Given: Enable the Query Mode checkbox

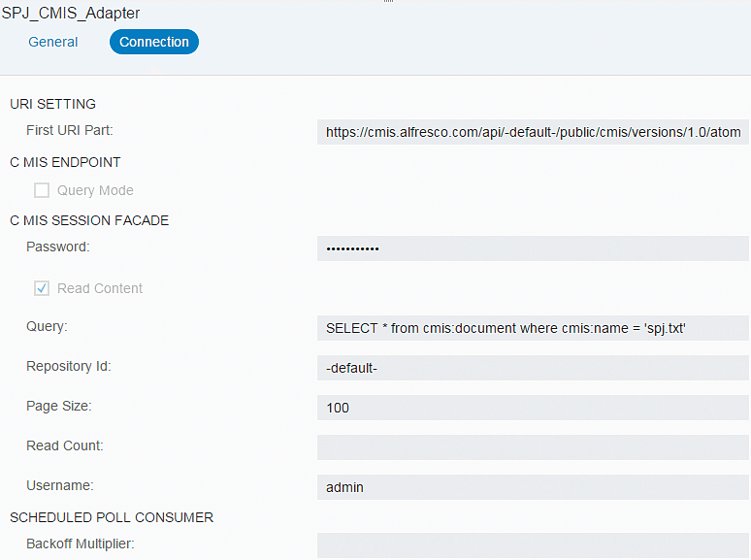Looking at the screenshot, I should (42, 190).
